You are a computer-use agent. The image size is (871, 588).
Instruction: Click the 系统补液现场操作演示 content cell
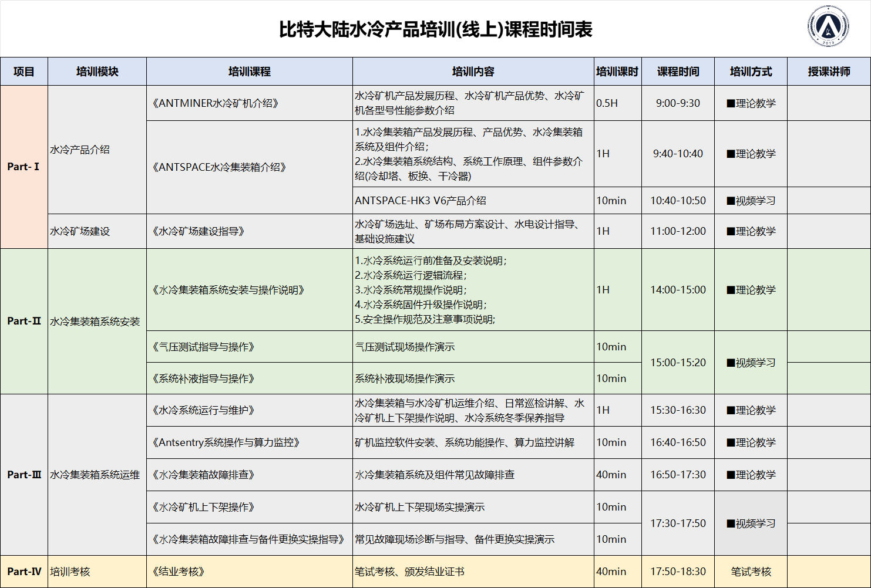(473, 379)
